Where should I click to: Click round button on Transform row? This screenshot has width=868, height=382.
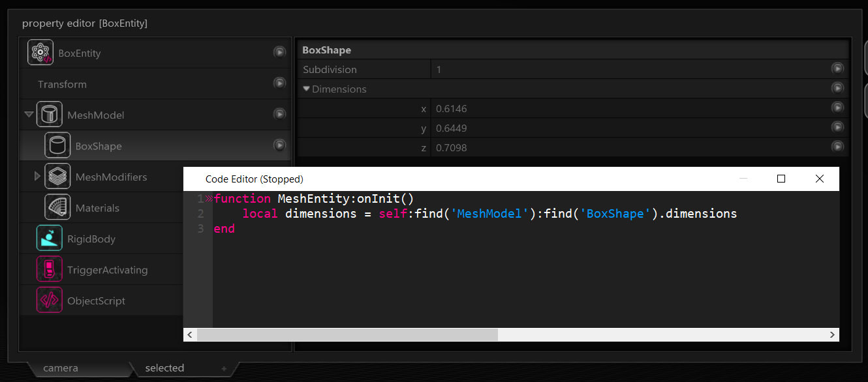click(279, 83)
